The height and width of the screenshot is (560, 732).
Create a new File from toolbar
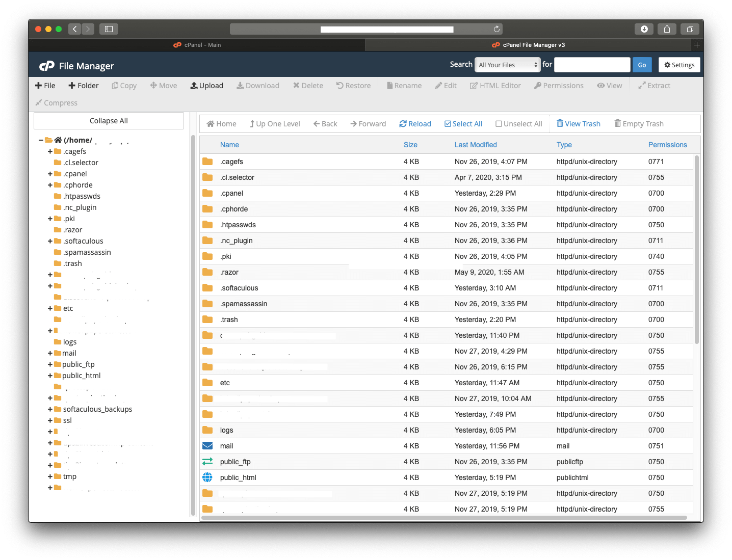[x=45, y=86]
